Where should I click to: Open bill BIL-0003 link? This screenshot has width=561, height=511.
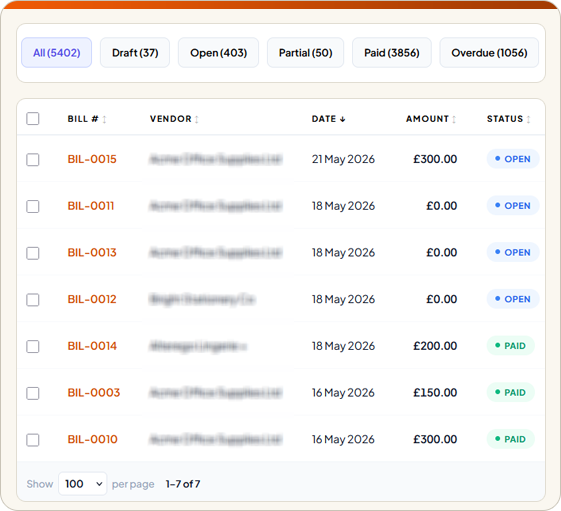(x=94, y=393)
